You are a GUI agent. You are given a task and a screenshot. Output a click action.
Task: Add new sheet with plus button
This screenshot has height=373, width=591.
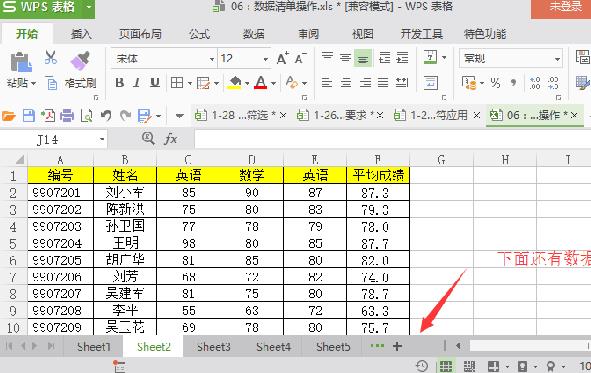[397, 346]
